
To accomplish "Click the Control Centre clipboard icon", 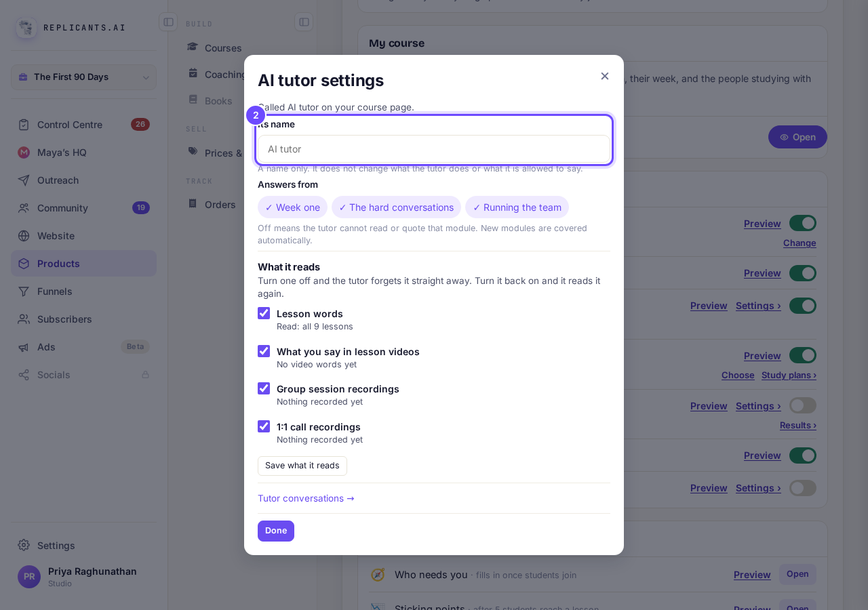I will (x=24, y=125).
